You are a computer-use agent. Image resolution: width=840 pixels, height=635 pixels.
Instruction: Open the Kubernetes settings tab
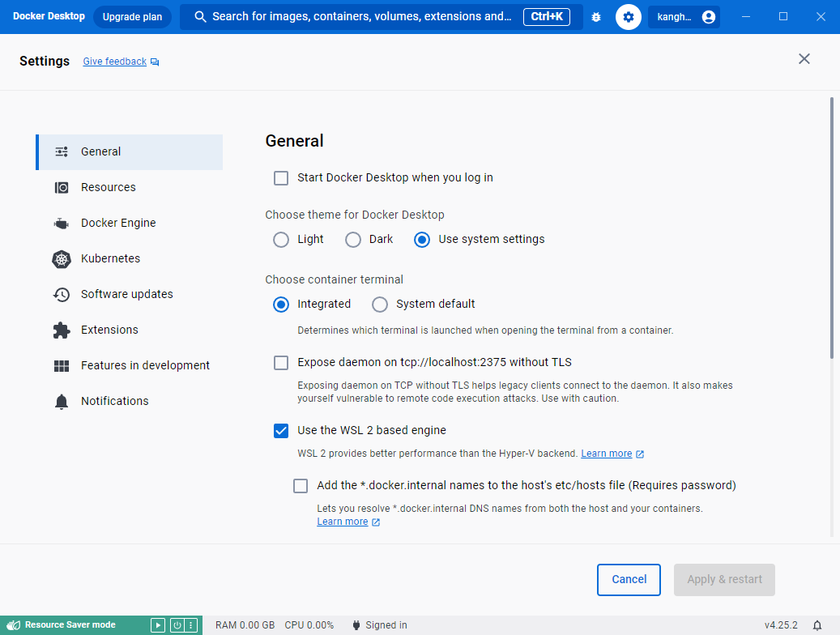(129, 259)
